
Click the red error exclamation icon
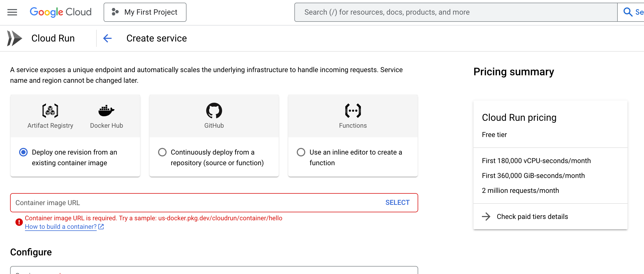pyautogui.click(x=19, y=222)
